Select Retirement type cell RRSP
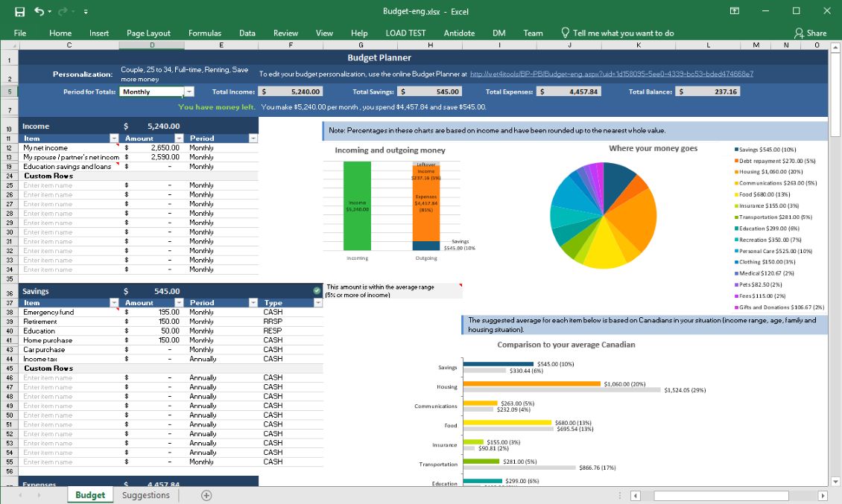Screen dimensions: 842x504 tap(291, 322)
